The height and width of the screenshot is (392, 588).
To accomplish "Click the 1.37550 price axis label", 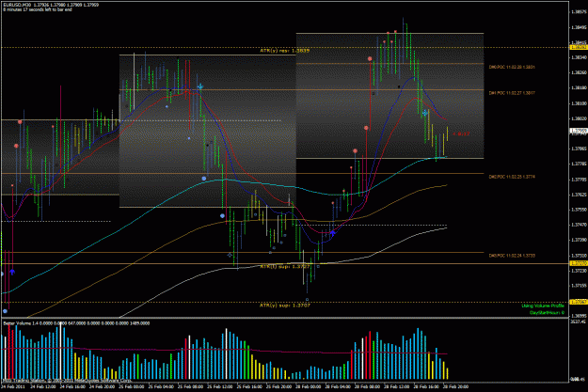I will click(x=580, y=210).
